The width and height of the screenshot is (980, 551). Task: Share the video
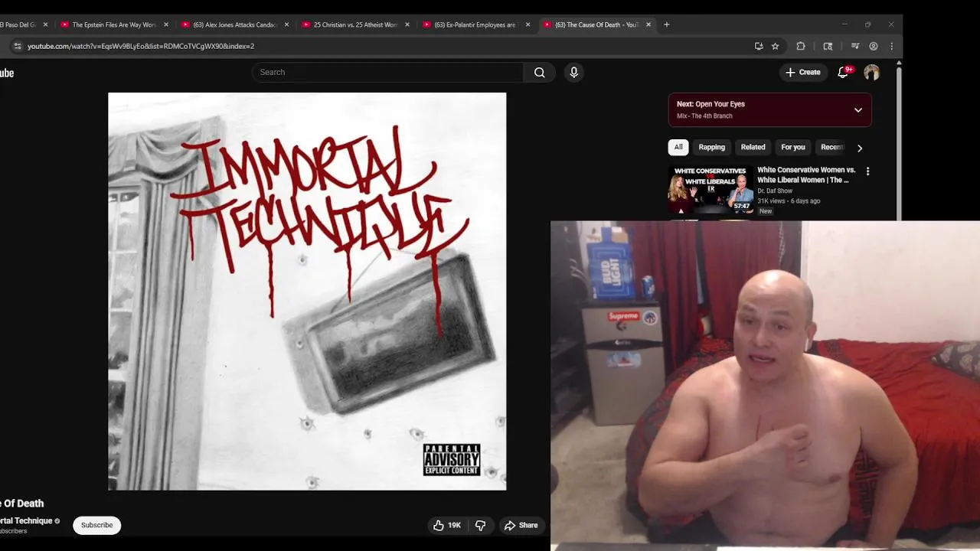click(x=521, y=525)
